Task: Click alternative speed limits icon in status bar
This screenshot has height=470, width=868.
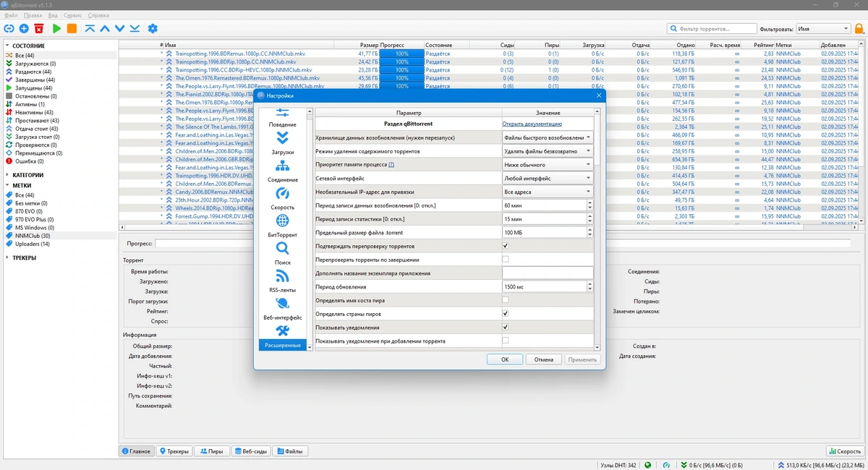Action: point(667,465)
